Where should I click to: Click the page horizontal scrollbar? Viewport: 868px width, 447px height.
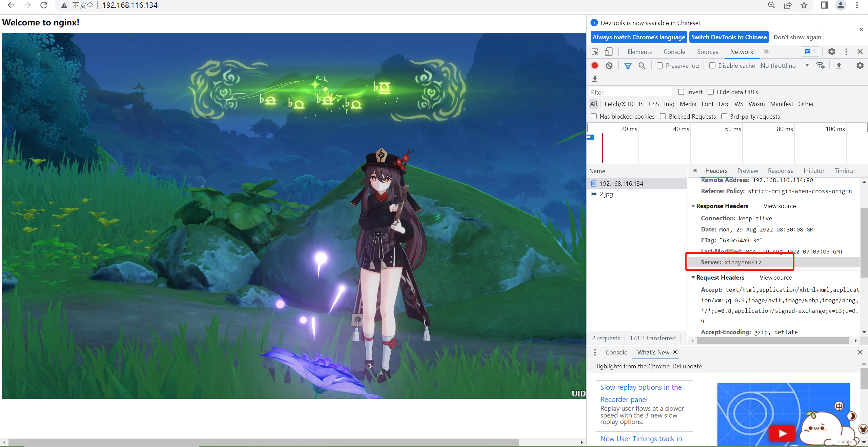coord(263,442)
